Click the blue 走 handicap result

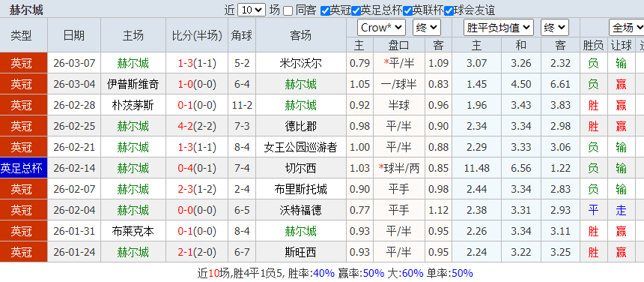tap(621, 210)
